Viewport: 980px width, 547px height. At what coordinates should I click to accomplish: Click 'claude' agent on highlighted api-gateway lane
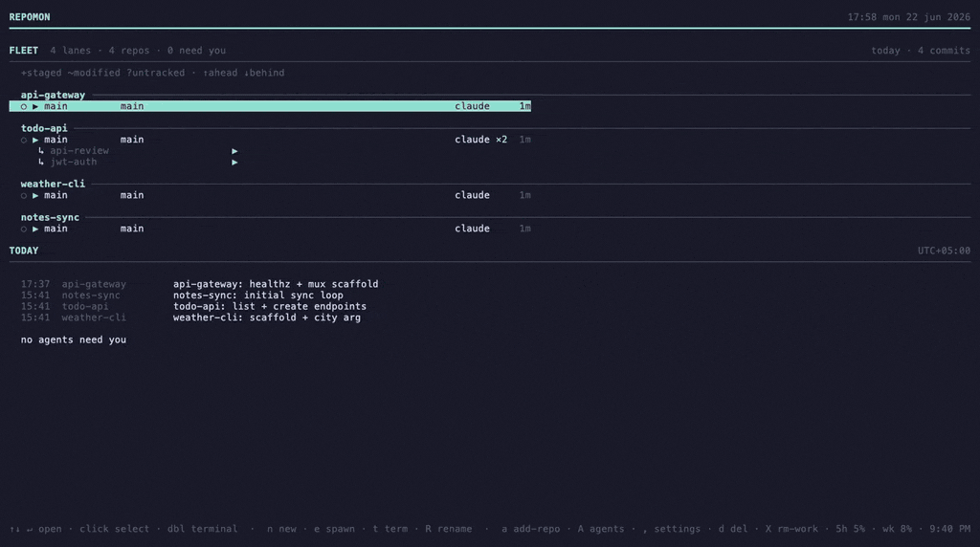[473, 106]
